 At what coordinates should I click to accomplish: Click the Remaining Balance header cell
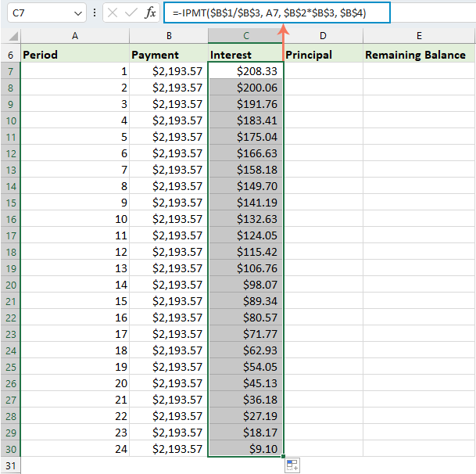click(419, 55)
